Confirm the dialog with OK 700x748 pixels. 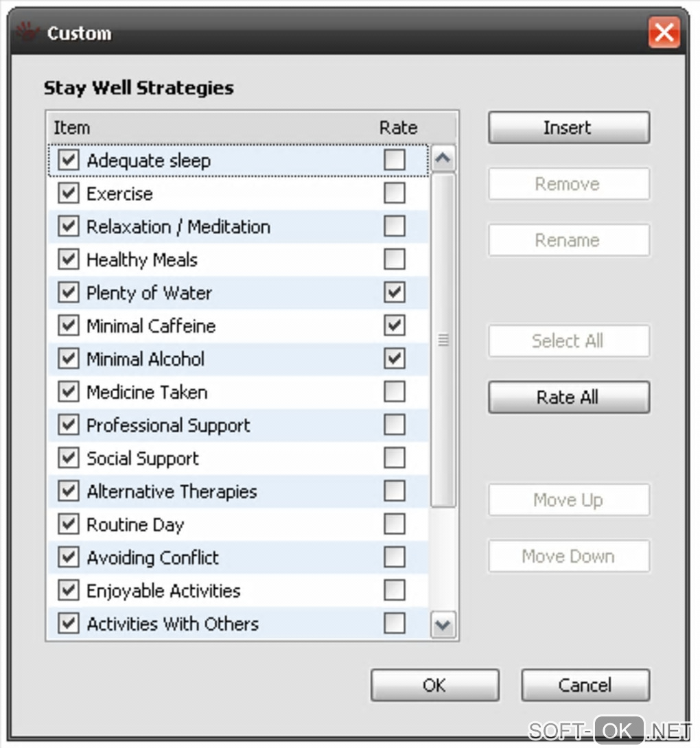pos(434,685)
